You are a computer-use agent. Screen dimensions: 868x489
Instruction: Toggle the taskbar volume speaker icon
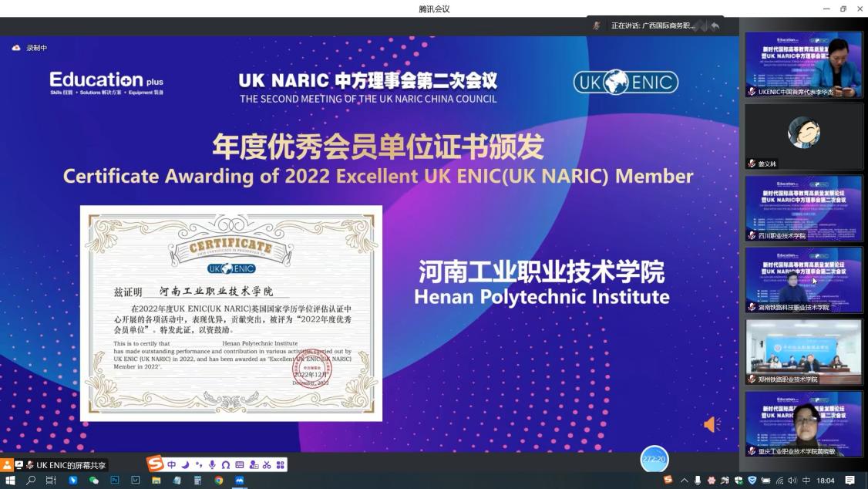[792, 481]
